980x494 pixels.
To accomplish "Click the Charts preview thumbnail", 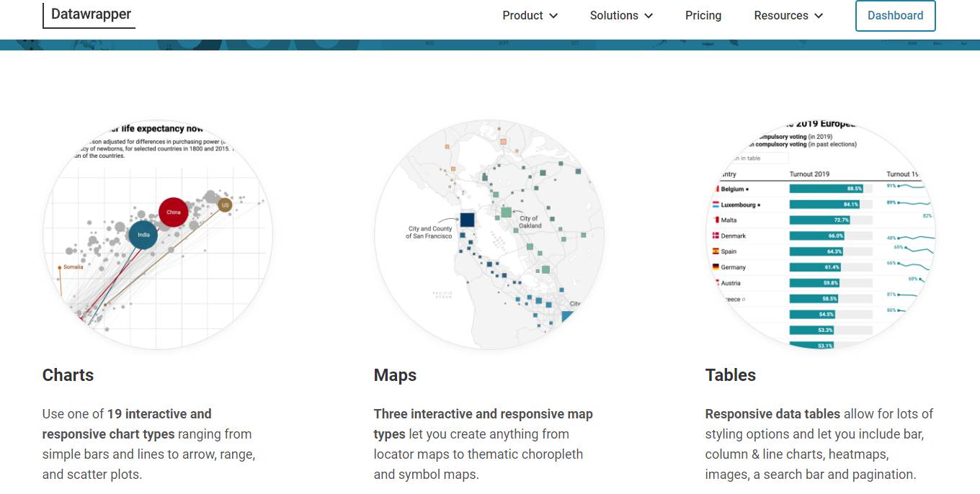I will (x=158, y=235).
